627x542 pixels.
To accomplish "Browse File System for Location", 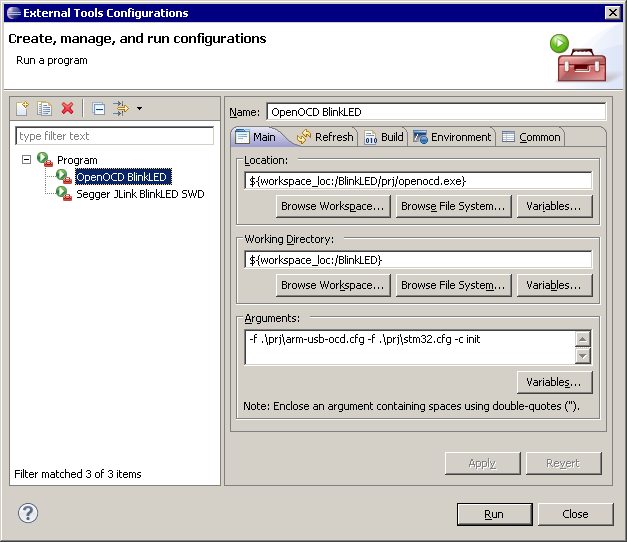I will 453,206.
